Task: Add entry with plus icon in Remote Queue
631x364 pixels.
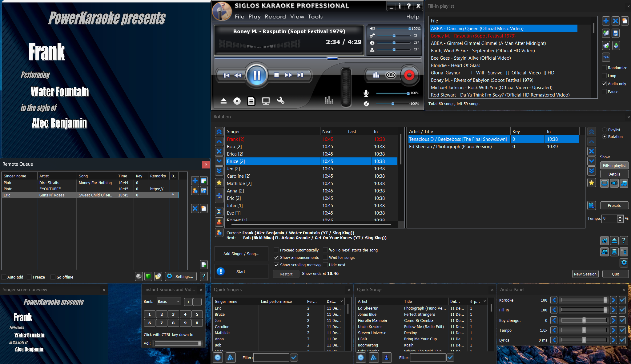Action: pyautogui.click(x=195, y=181)
